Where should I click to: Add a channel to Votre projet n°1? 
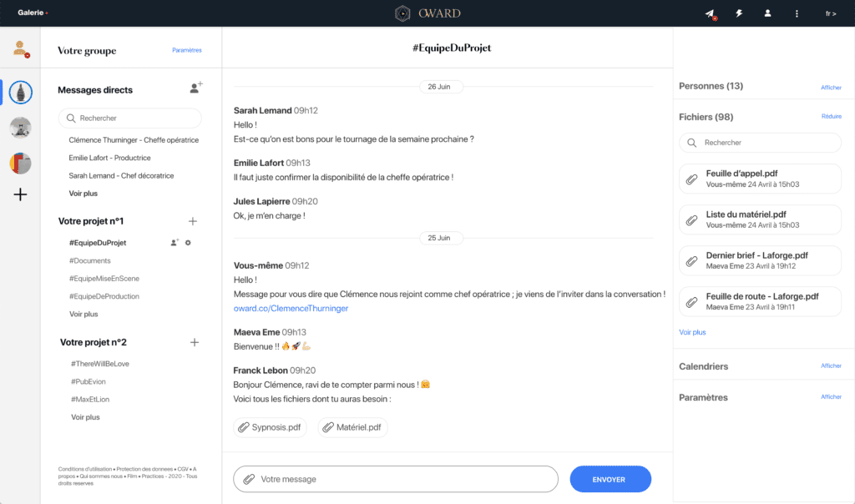[x=193, y=221]
